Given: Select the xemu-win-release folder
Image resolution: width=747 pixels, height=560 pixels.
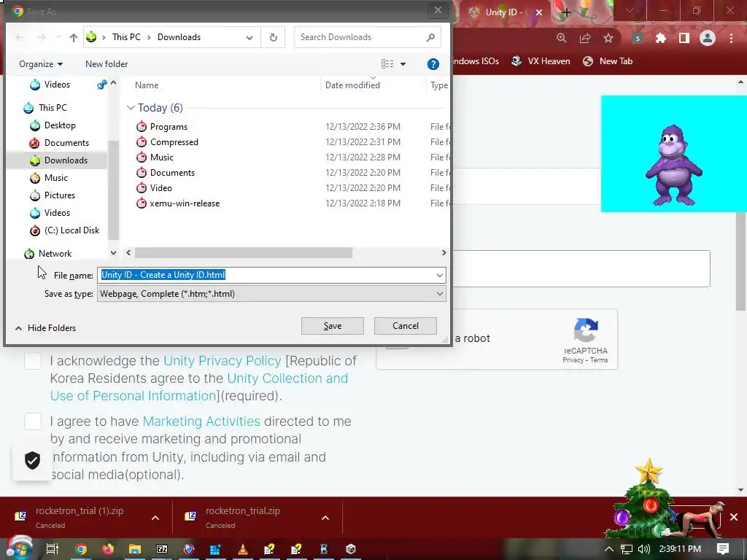Looking at the screenshot, I should click(185, 203).
